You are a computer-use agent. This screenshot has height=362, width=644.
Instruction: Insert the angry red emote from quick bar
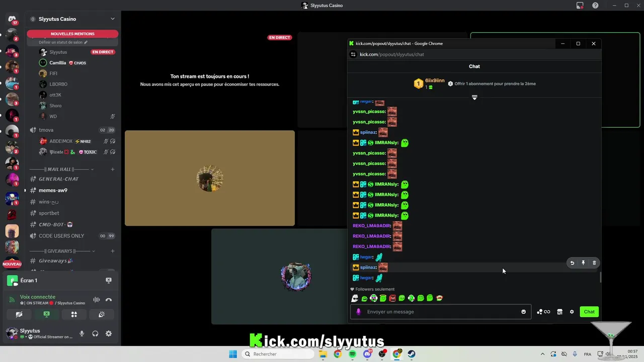click(392, 298)
